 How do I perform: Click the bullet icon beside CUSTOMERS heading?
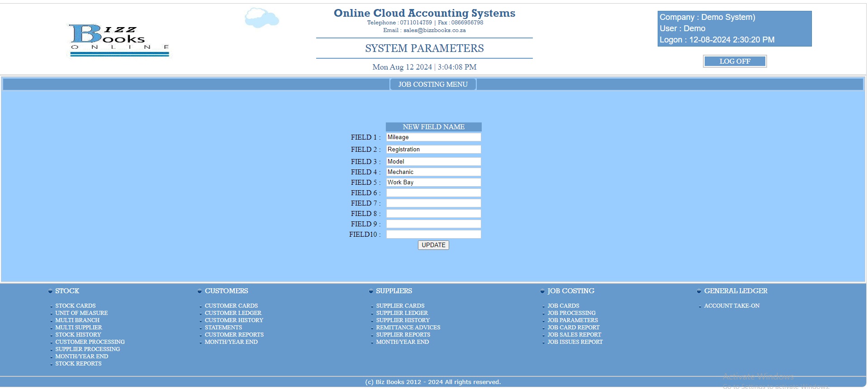199,291
